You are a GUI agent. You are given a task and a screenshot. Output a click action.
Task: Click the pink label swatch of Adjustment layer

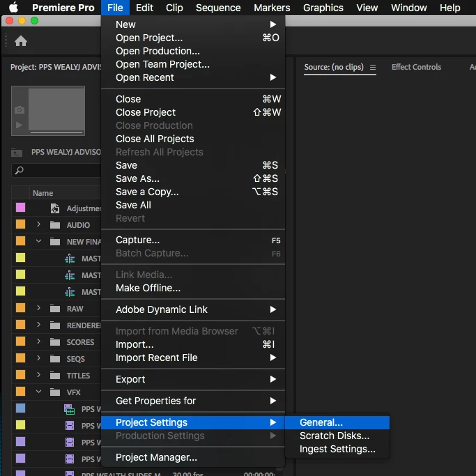pyautogui.click(x=20, y=208)
